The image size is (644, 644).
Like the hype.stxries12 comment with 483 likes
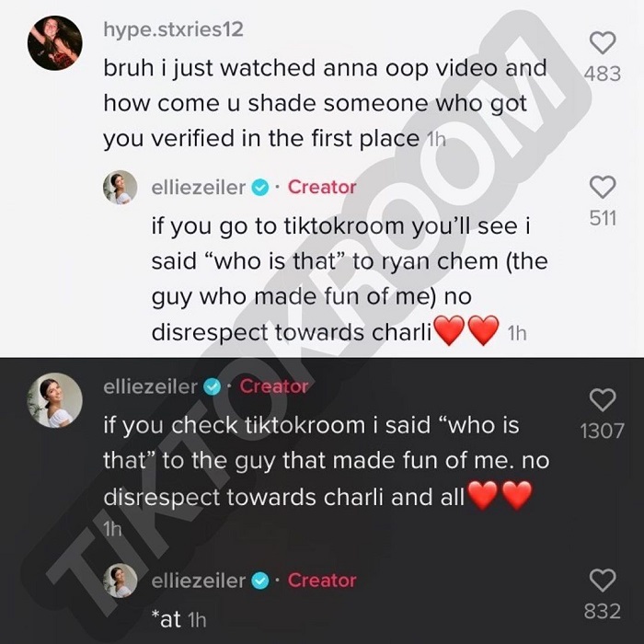click(x=603, y=42)
